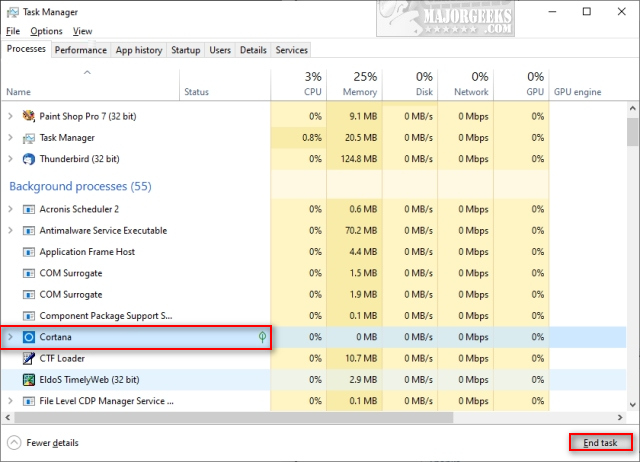Expand the Paint Shop Pro 7 process

[11, 116]
